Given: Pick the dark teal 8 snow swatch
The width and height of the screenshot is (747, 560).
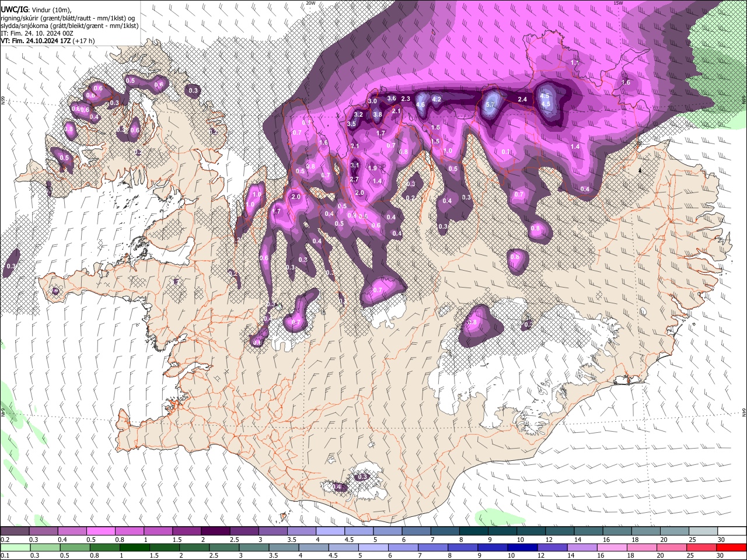Looking at the screenshot, I should [x=473, y=531].
